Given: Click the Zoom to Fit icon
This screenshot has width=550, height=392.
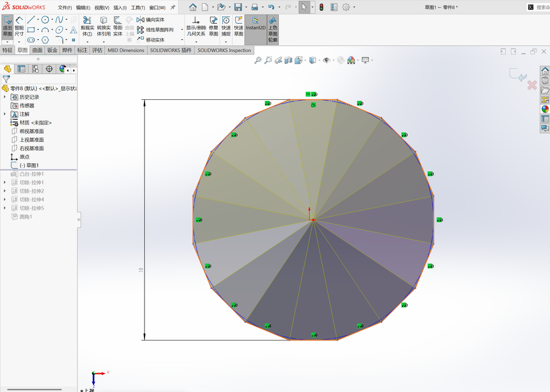Looking at the screenshot, I should [258, 60].
